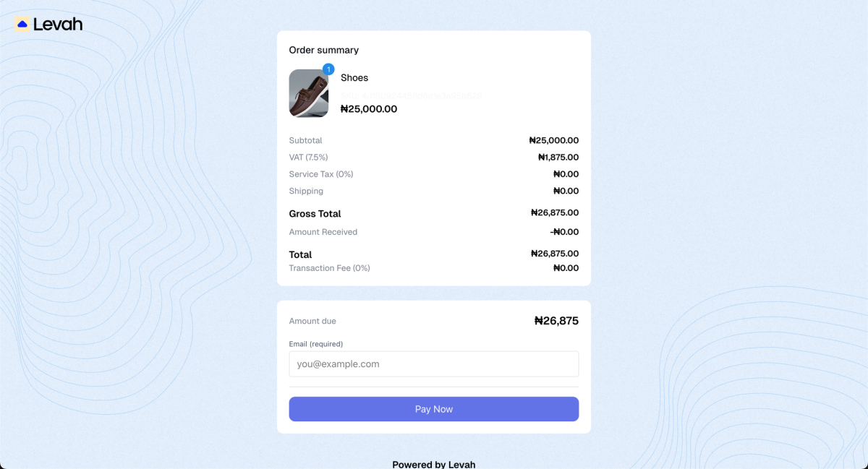Click the Pay Now button

click(x=434, y=409)
